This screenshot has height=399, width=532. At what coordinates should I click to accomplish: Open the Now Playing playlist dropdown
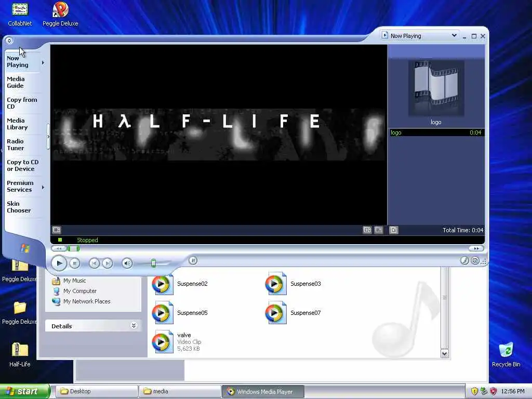pos(454,35)
